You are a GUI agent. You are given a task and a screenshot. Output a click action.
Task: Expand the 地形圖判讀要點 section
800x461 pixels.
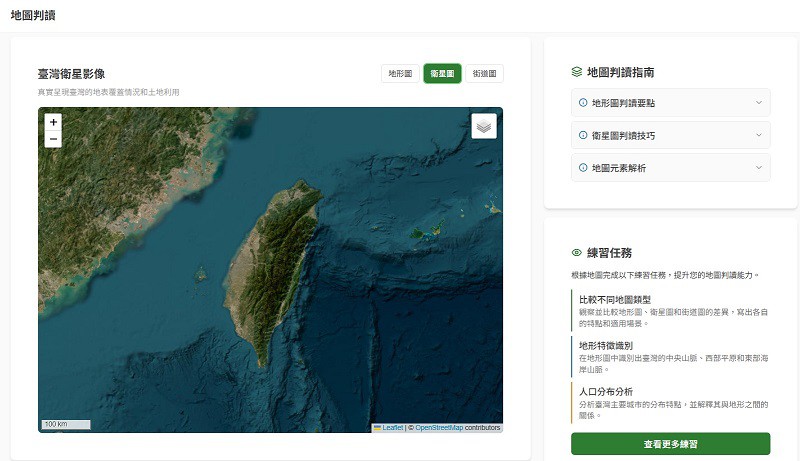coord(670,103)
